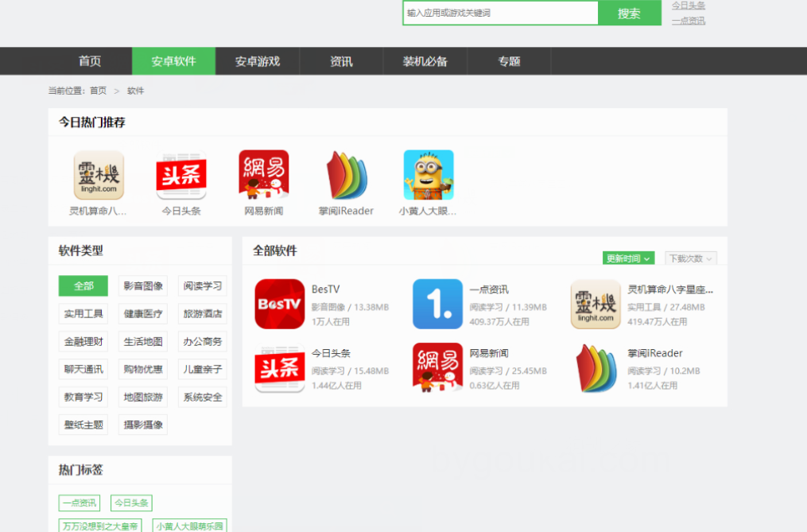Image resolution: width=807 pixels, height=532 pixels.
Task: Filter by 购物优惠 category
Action: 143,369
